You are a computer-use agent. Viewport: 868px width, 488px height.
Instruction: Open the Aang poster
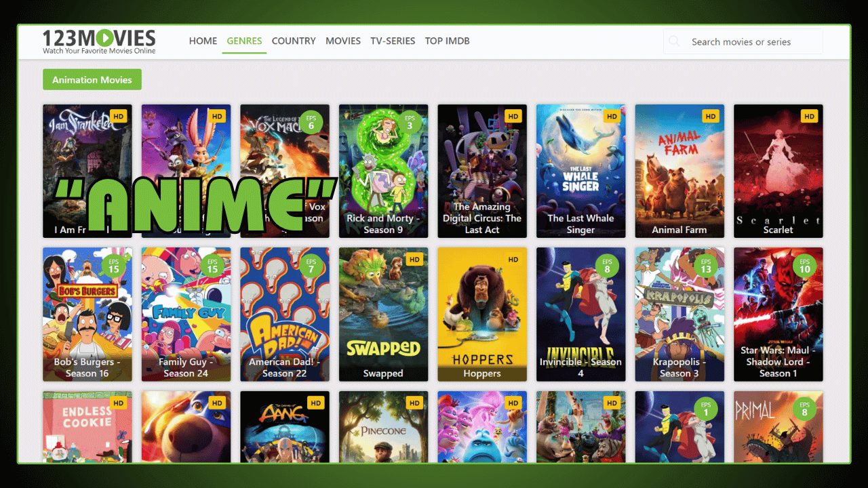(x=285, y=427)
